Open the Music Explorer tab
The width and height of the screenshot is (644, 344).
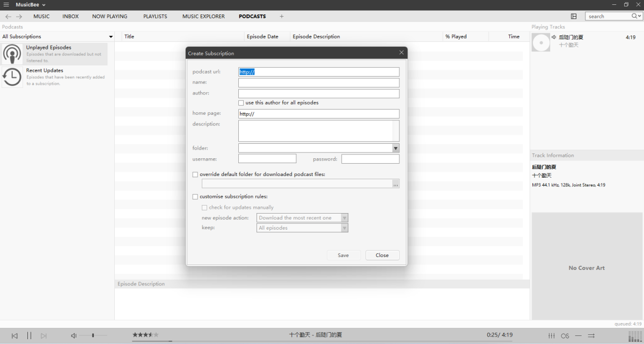click(x=203, y=16)
